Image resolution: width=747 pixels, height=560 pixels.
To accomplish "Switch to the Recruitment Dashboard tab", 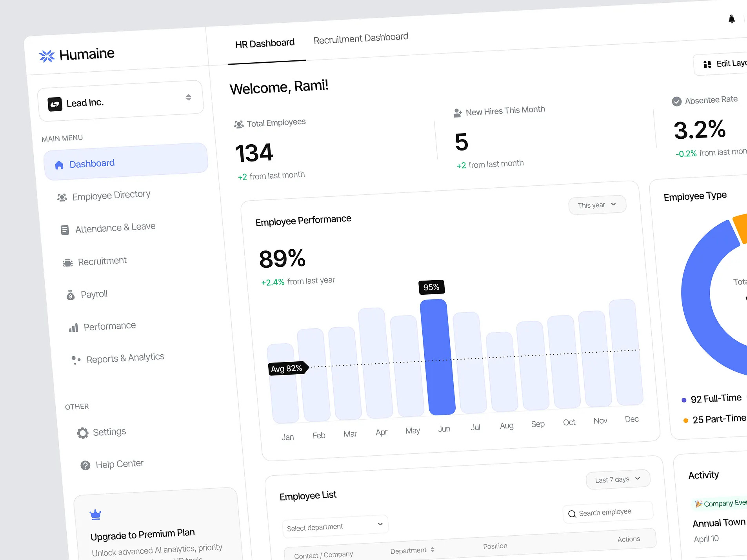I will point(361,38).
